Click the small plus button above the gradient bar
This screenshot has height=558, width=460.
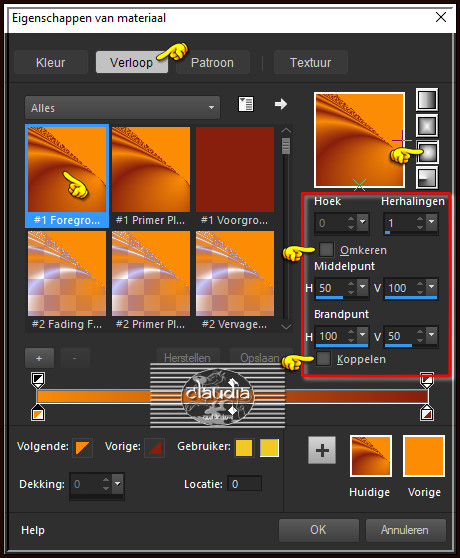tap(39, 358)
